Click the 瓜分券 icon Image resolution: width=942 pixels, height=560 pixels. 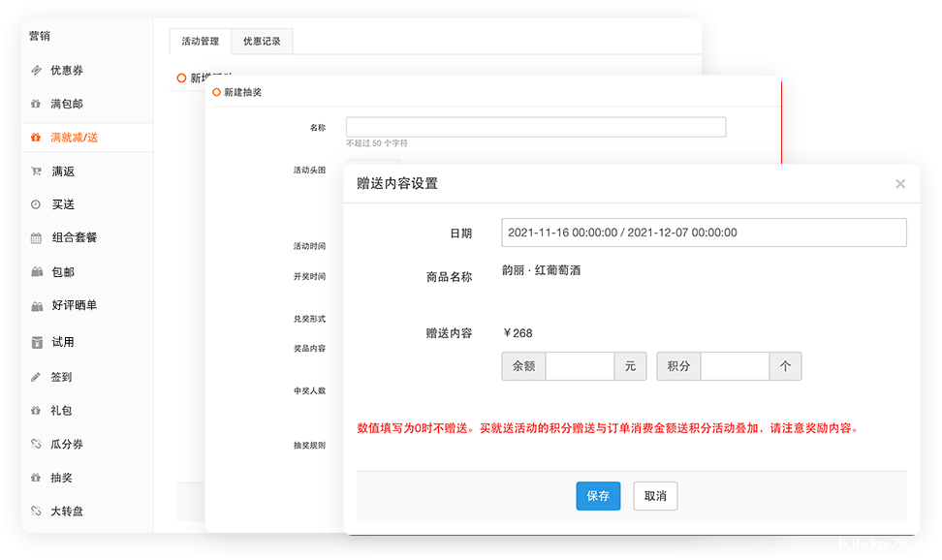[x=36, y=445]
